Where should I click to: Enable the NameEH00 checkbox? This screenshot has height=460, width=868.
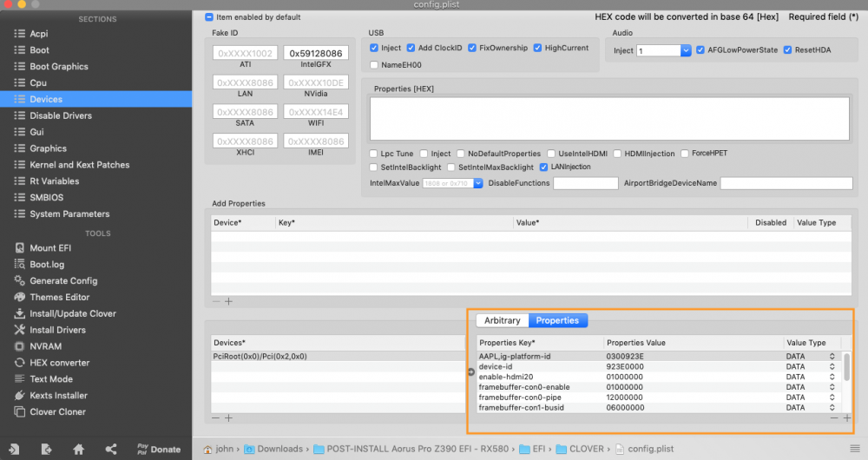point(373,65)
